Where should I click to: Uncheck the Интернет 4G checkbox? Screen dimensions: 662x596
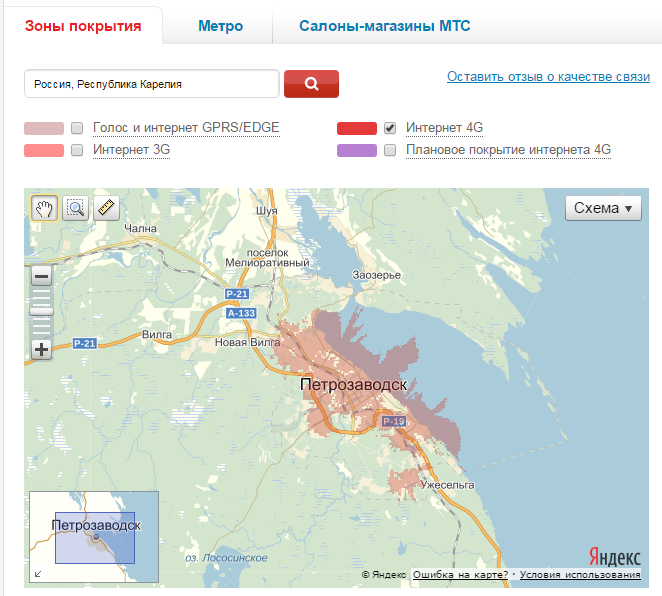pos(390,128)
